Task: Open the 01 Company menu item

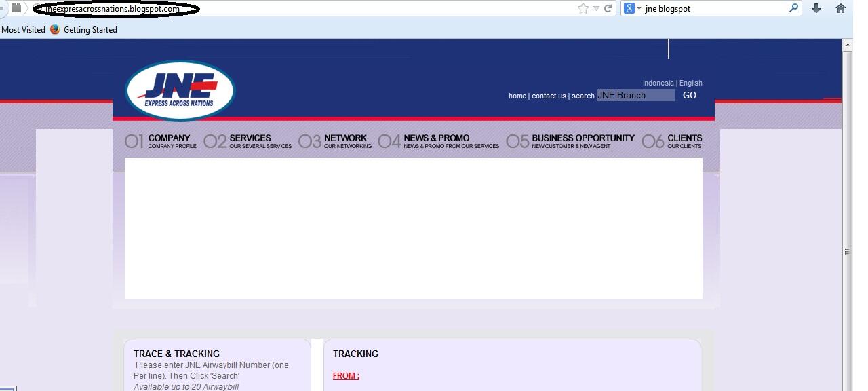Action: (161, 141)
